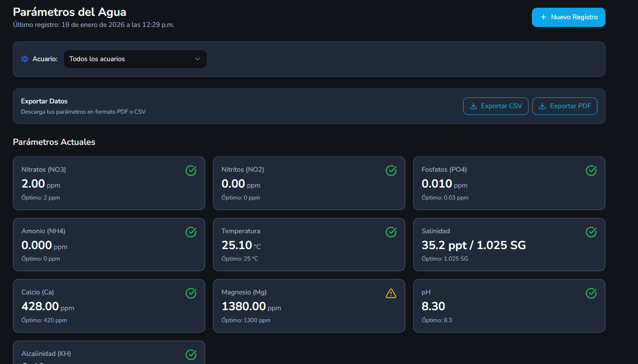Click the Óptimo: 1.025 SG text

pyautogui.click(x=445, y=259)
